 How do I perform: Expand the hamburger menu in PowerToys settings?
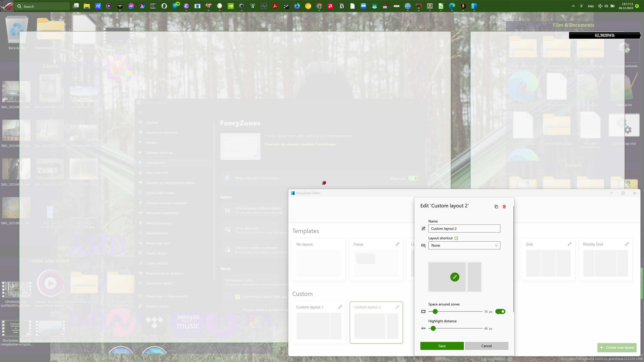[x=141, y=112]
